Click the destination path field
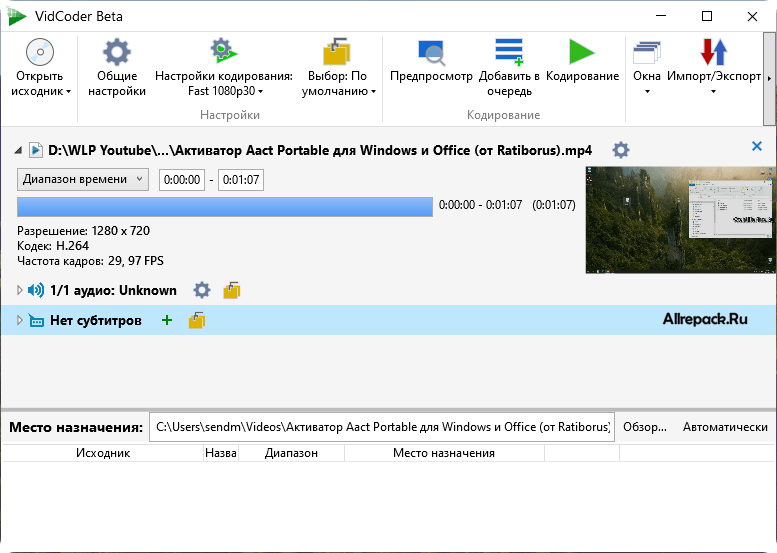777x553 pixels. 382,427
